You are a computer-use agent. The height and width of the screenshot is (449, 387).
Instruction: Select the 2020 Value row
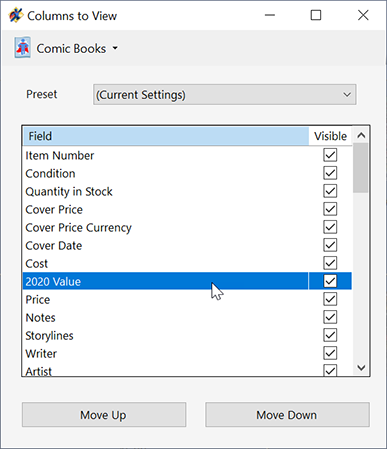187,281
